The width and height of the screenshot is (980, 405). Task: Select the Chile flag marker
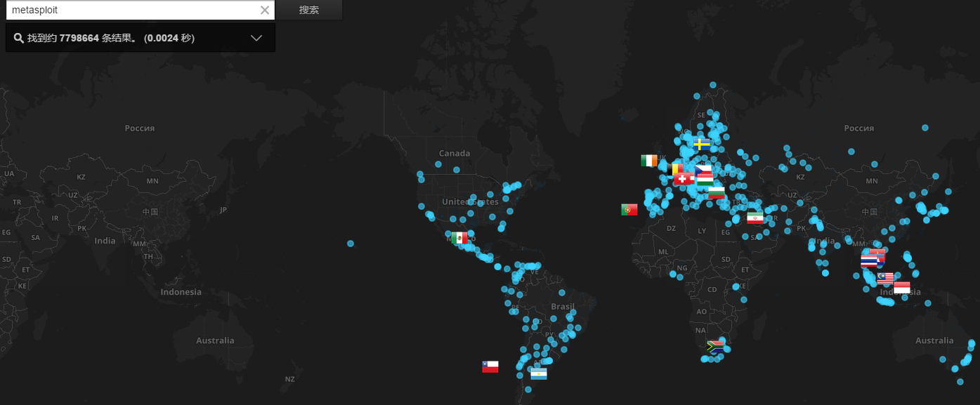click(x=490, y=366)
